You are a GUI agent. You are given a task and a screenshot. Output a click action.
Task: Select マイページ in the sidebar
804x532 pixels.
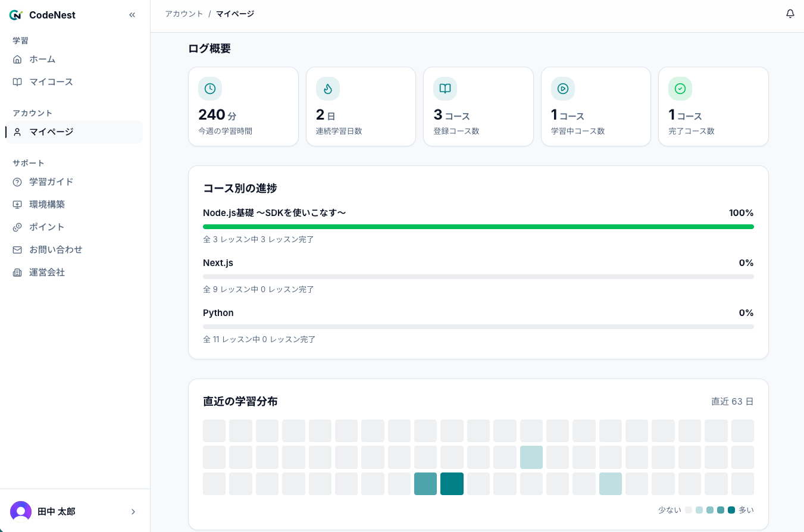(74, 132)
